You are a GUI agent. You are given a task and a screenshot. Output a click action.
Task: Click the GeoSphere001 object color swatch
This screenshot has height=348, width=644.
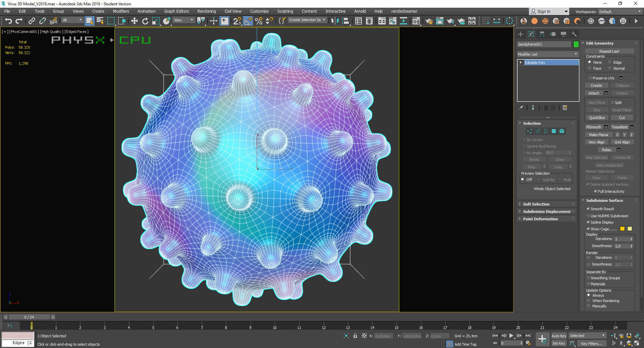point(576,44)
